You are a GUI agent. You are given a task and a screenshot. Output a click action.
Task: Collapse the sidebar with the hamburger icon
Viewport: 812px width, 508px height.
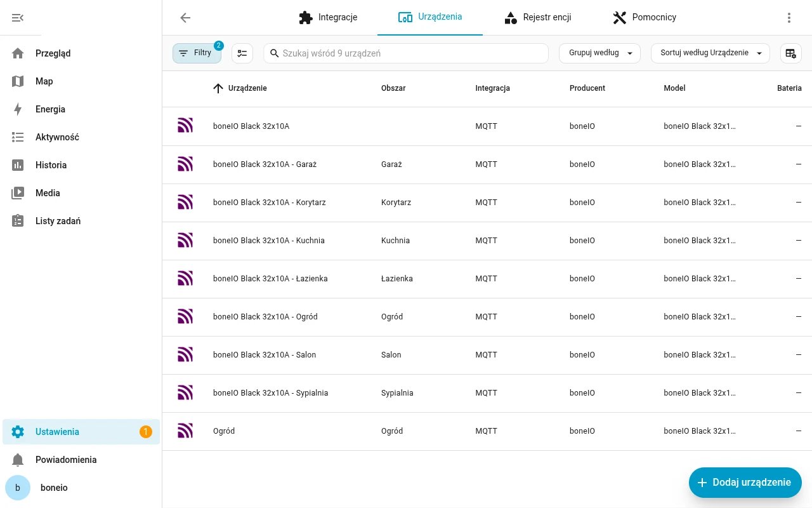pos(18,18)
